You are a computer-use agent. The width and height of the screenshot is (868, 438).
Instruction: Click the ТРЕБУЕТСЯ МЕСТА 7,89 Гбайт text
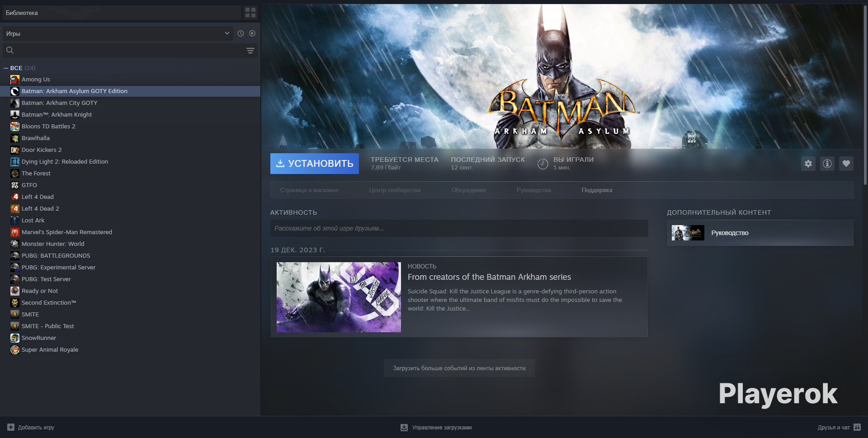coord(405,163)
